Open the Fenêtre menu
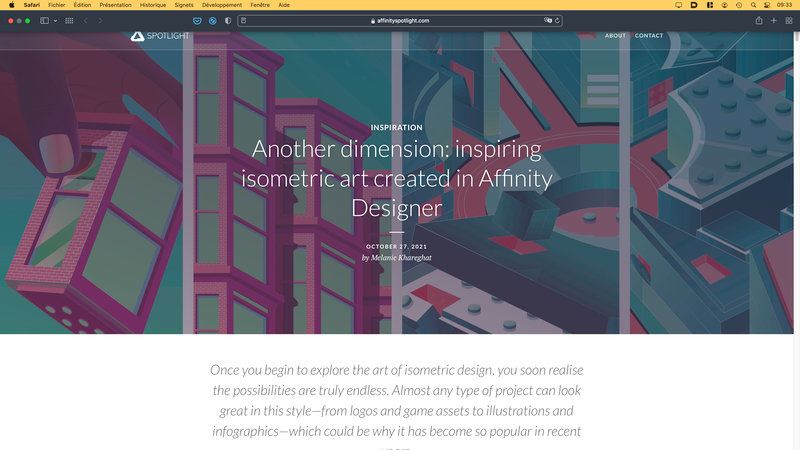800x450 pixels. pyautogui.click(x=260, y=5)
